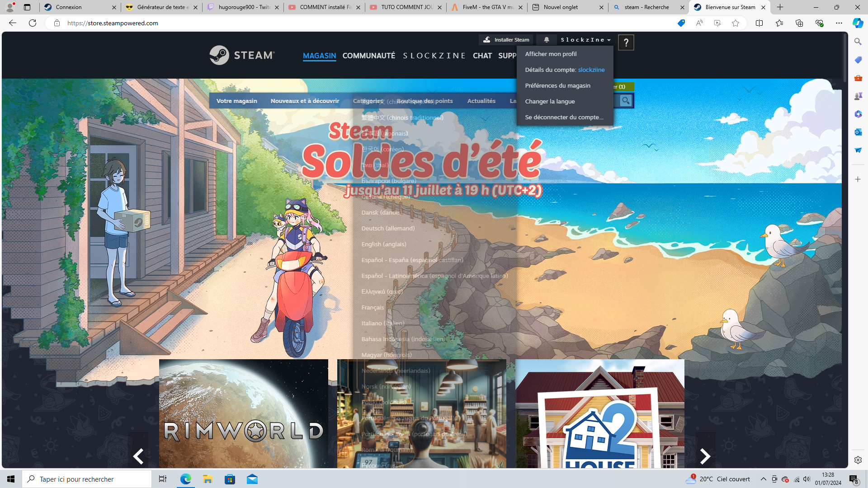Open the Windows Start menu
868x488 pixels.
point(11,479)
